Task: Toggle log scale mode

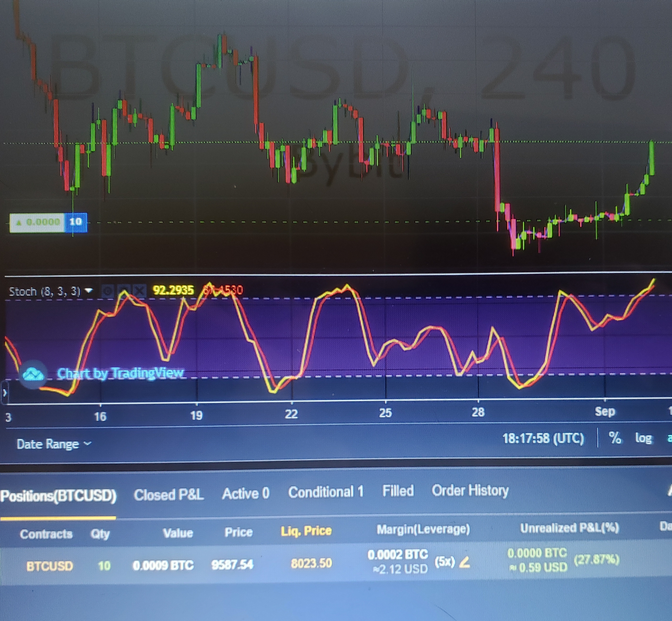Action: (643, 438)
